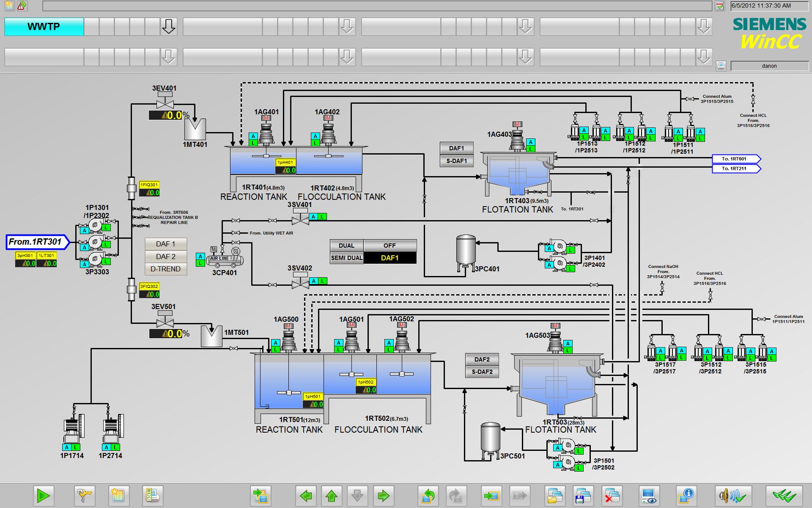Click the 3EV401 valve percentage value field
This screenshot has width=812, height=508.
(x=166, y=115)
